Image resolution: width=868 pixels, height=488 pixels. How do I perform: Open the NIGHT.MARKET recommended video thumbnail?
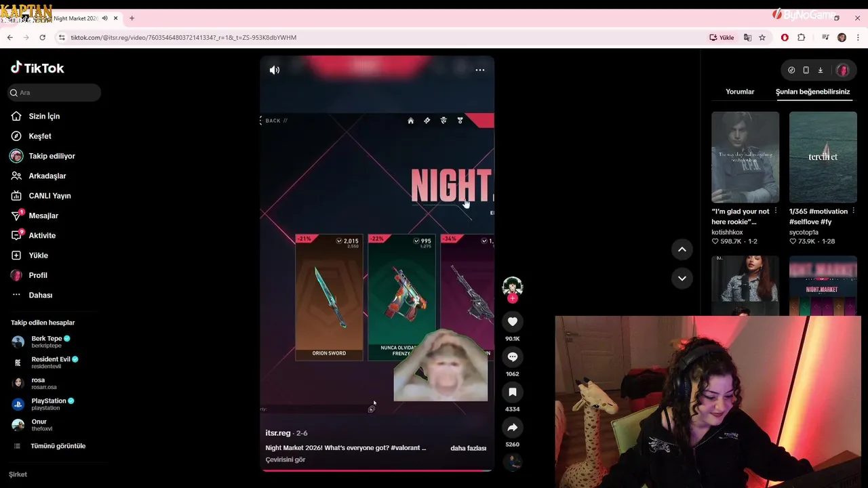click(823, 285)
